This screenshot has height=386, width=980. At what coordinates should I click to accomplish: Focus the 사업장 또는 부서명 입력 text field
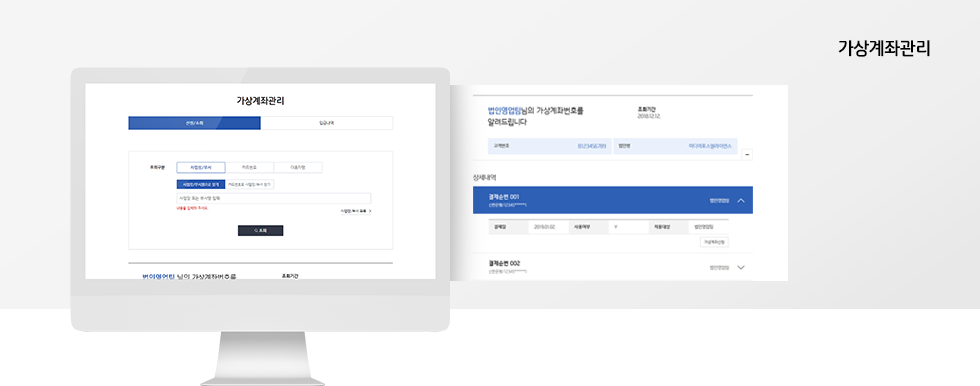(x=274, y=199)
